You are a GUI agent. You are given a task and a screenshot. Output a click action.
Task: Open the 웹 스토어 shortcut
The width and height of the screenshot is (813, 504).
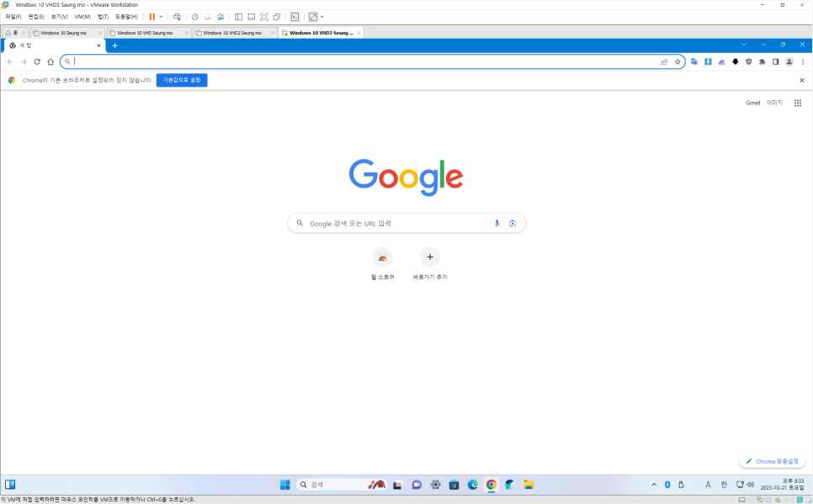(383, 263)
